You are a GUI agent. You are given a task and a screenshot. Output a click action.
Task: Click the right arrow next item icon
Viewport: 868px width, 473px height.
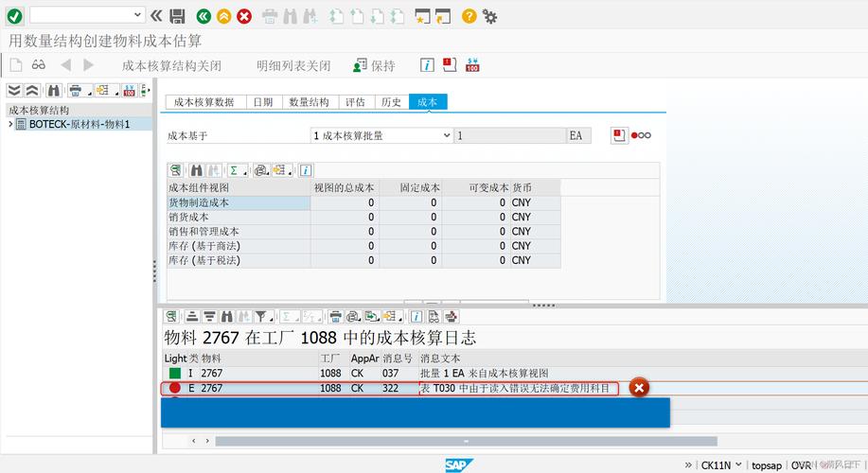coord(89,65)
